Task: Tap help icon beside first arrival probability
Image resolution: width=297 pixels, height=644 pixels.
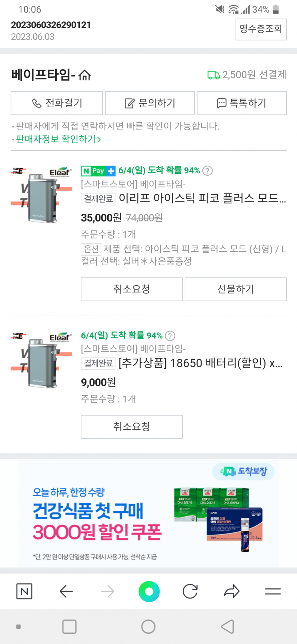Action: tap(207, 171)
